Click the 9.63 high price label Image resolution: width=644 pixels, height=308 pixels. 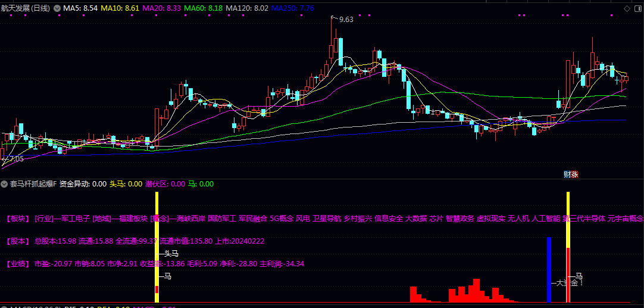pyautogui.click(x=346, y=19)
